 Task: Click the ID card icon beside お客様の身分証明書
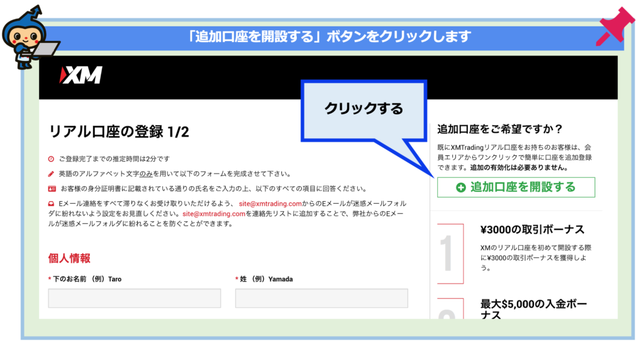[x=52, y=189]
